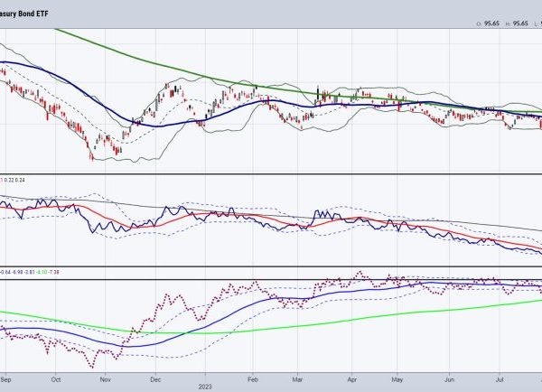Click the Dec label on the time axis

155,379
